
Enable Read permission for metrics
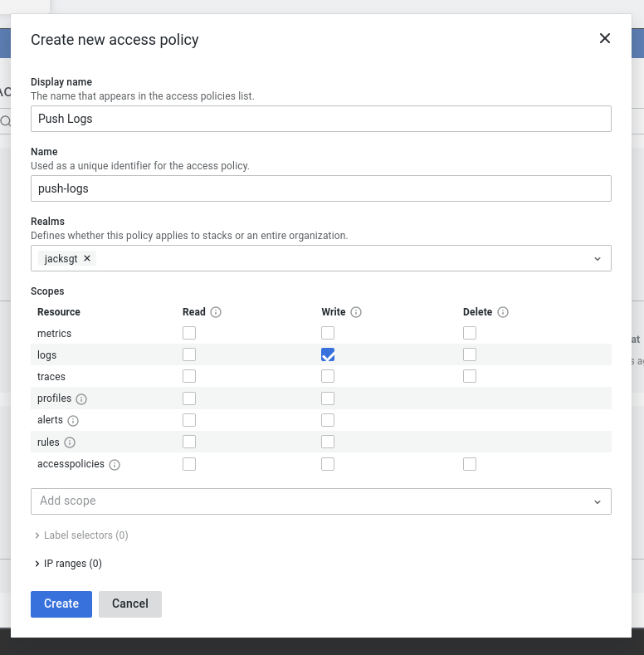189,333
